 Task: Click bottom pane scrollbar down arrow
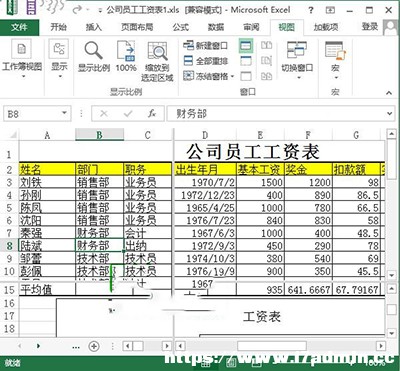391,333
